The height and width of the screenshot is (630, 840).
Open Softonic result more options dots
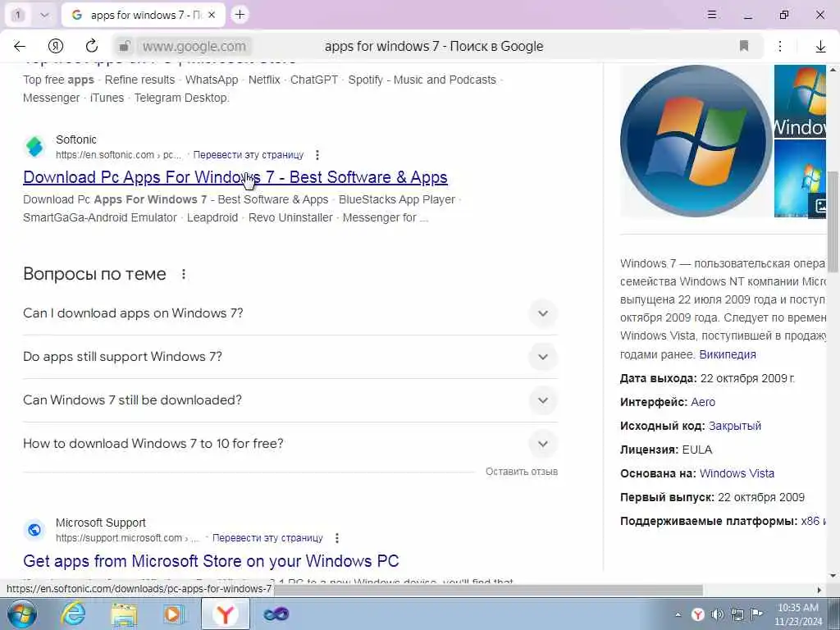coord(317,155)
